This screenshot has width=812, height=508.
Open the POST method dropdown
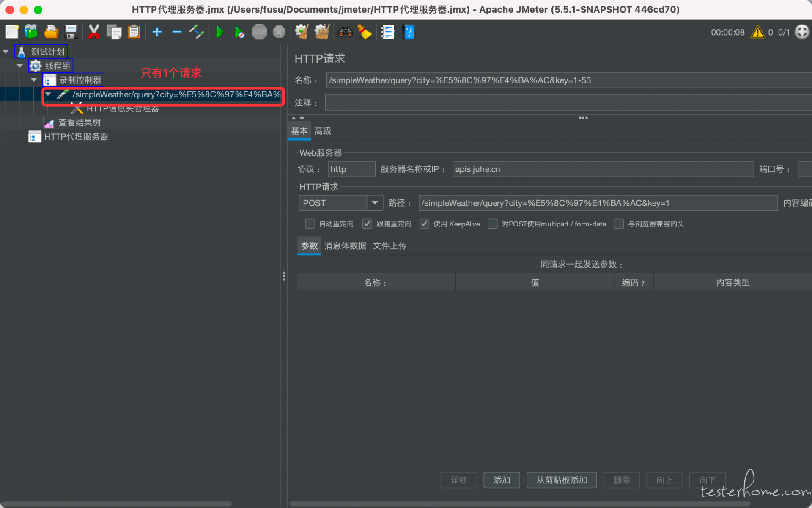pyautogui.click(x=375, y=203)
